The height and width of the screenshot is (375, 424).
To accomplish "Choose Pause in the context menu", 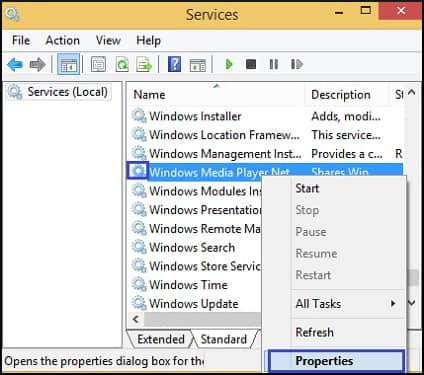I will coord(334,232).
